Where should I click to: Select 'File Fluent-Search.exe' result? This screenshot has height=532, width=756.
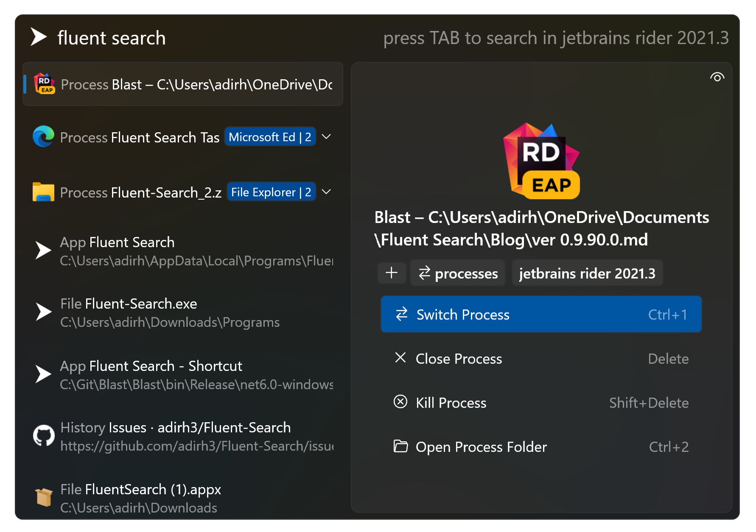[183, 313]
